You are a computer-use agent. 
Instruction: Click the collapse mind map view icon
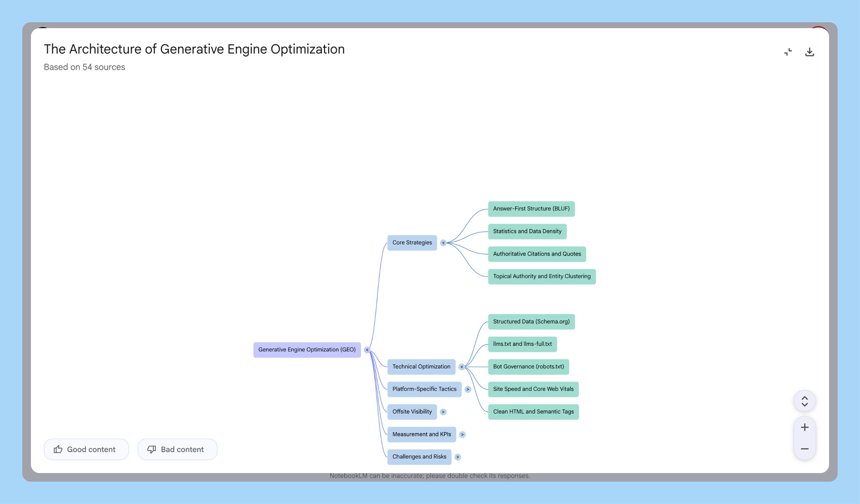point(788,52)
